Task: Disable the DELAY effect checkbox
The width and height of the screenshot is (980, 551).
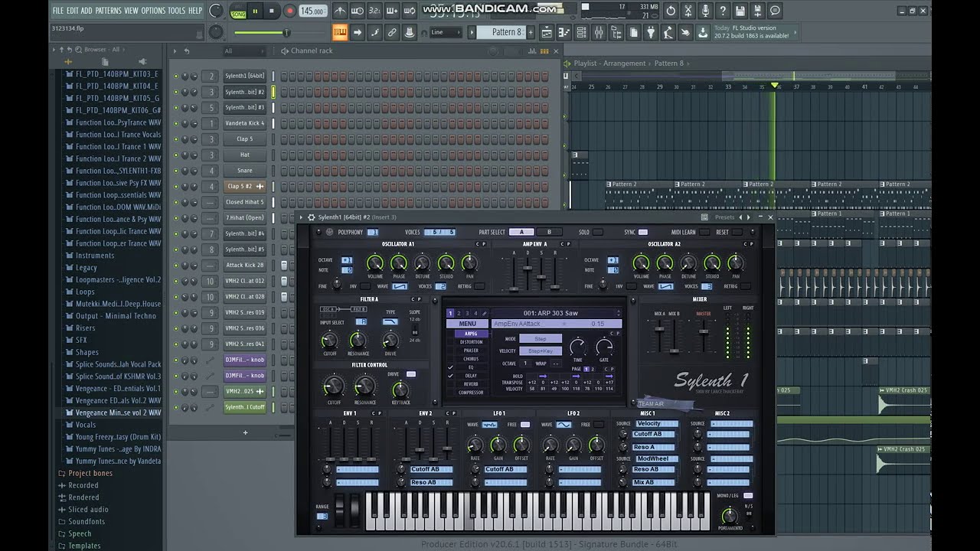Action: click(x=451, y=376)
